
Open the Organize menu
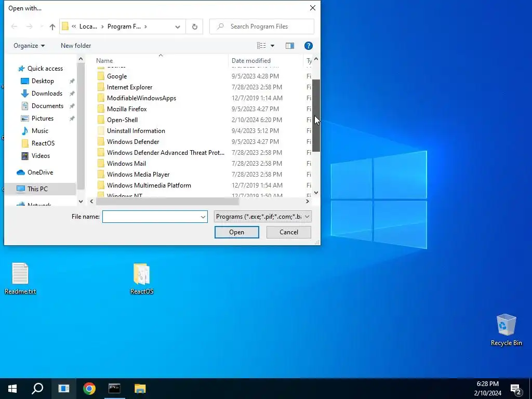point(29,46)
